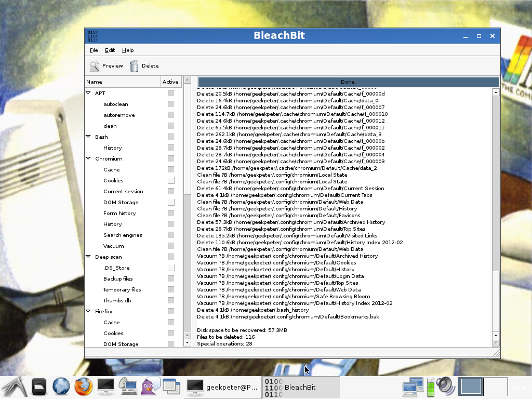Launch Firefox from the taskbar
Image resolution: width=532 pixels, height=399 pixels.
pyautogui.click(x=83, y=387)
